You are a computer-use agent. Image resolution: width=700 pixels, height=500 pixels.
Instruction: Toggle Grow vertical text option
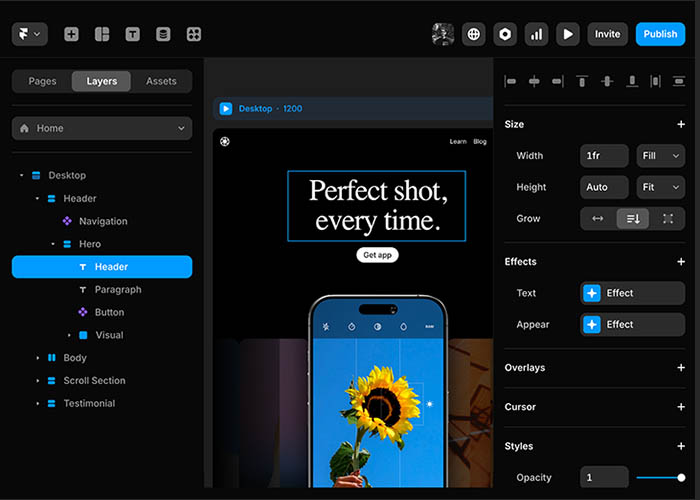[x=633, y=219]
